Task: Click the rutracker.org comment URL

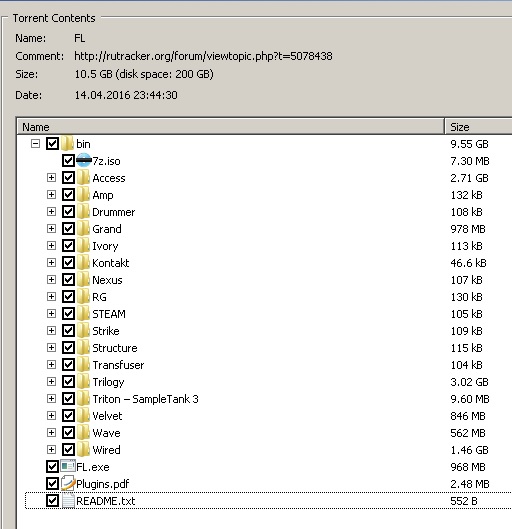Action: [203, 56]
